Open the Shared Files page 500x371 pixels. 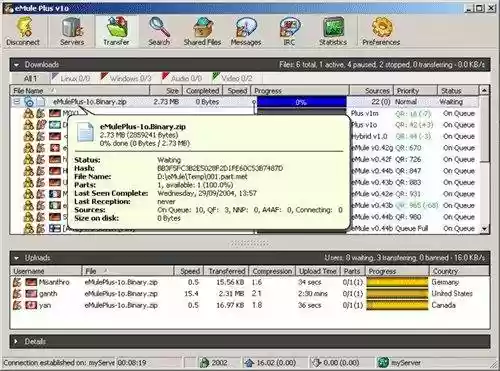click(x=202, y=32)
